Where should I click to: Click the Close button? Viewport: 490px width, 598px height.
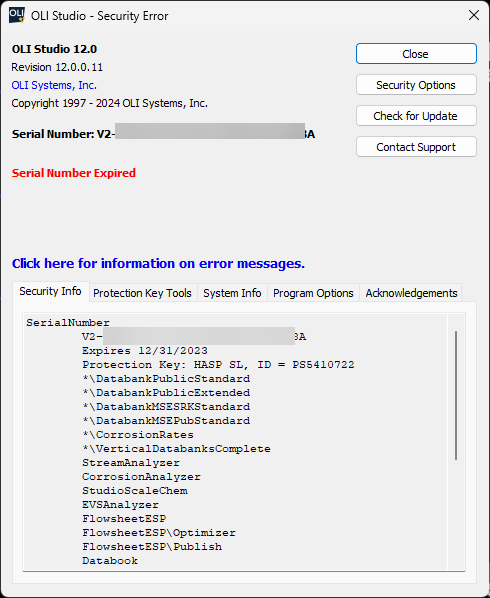416,54
